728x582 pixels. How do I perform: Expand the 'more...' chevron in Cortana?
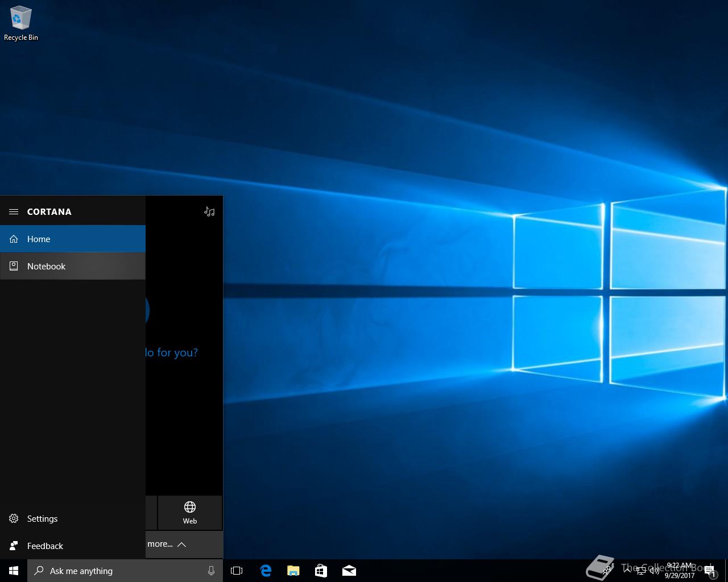[181, 544]
